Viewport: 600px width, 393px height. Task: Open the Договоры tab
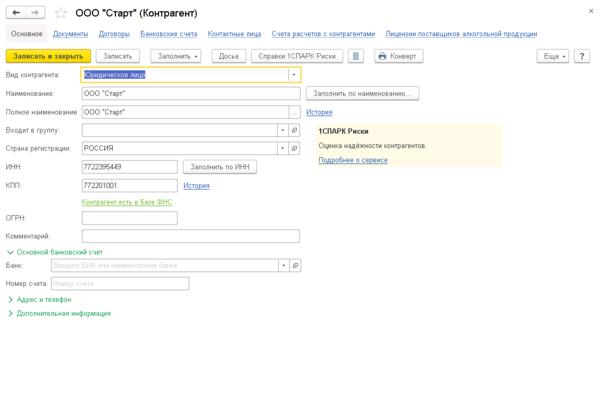pyautogui.click(x=114, y=34)
